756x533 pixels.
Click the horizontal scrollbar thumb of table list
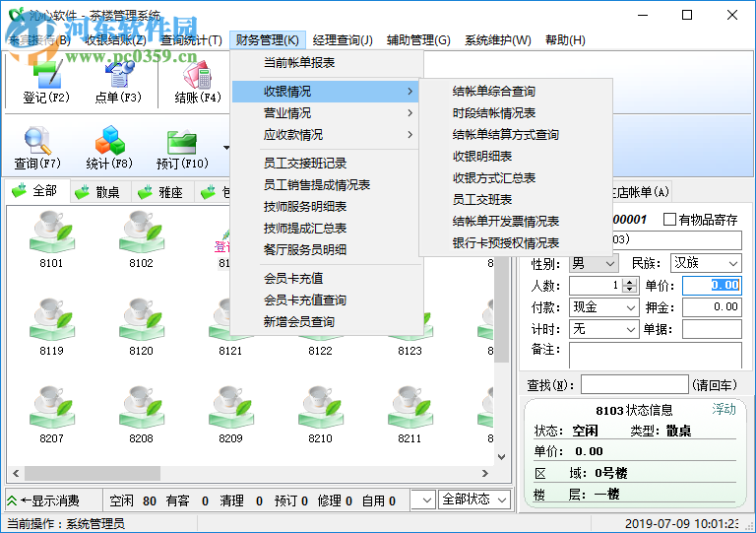coord(93,473)
